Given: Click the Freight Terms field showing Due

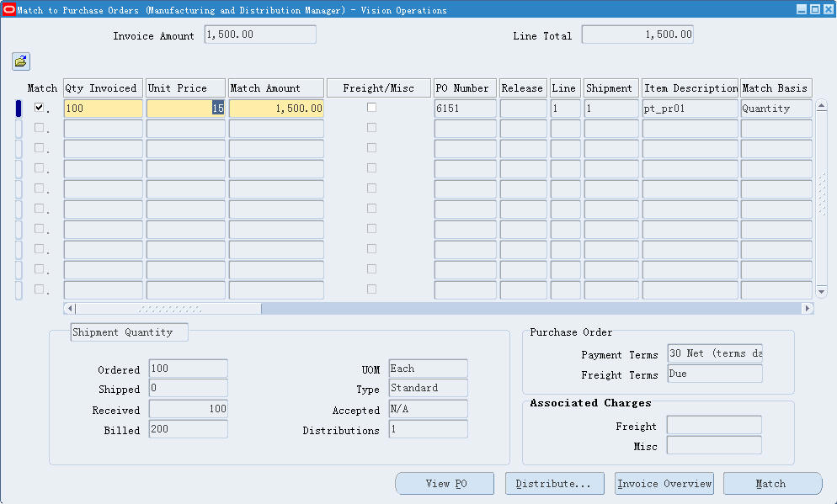Looking at the screenshot, I should (715, 374).
